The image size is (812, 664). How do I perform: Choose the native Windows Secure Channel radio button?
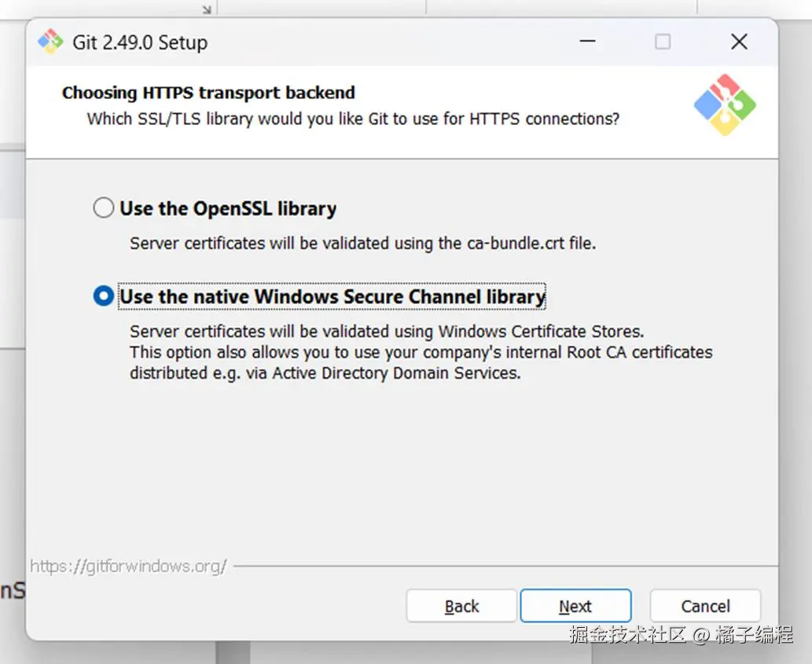pyautogui.click(x=103, y=296)
